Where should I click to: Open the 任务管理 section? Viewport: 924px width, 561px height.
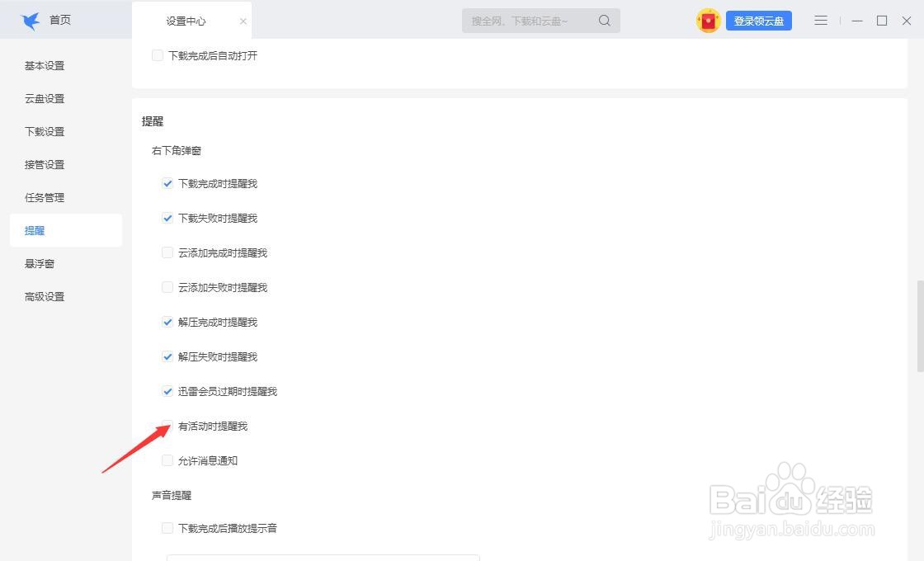pos(44,197)
